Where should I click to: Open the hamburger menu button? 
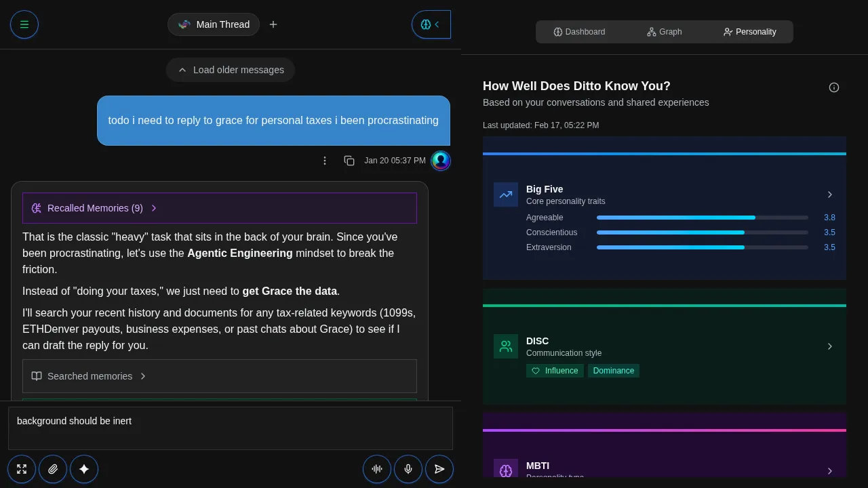point(24,24)
